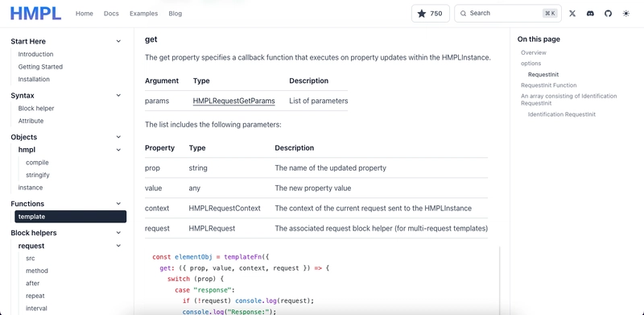
Task: Click the 'value' property cell
Action: point(153,188)
